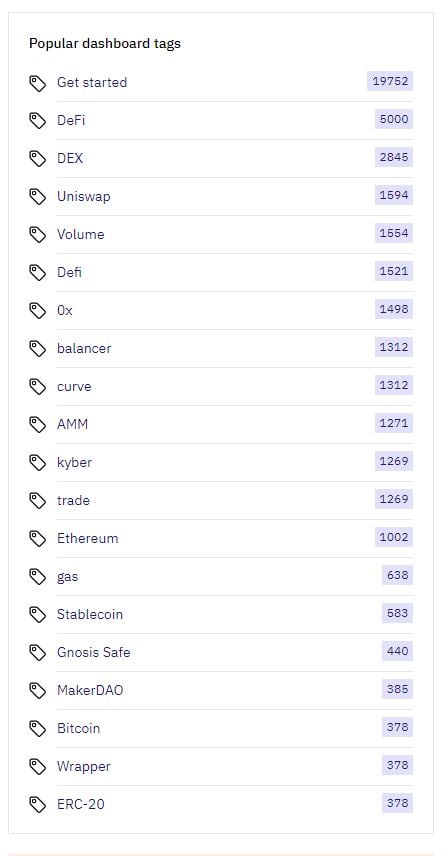Viewport: 448px width, 856px height.
Task: Click the 19752 count badge
Action: 390,81
